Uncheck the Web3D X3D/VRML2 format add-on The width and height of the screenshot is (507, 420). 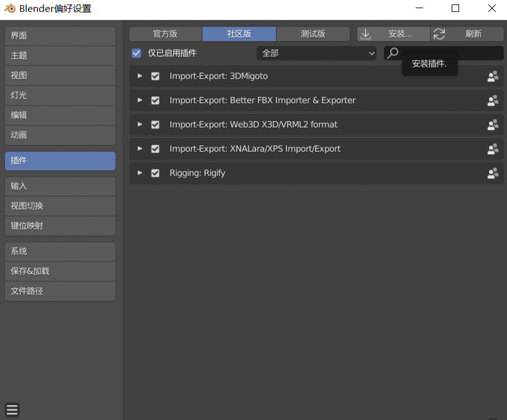point(155,125)
